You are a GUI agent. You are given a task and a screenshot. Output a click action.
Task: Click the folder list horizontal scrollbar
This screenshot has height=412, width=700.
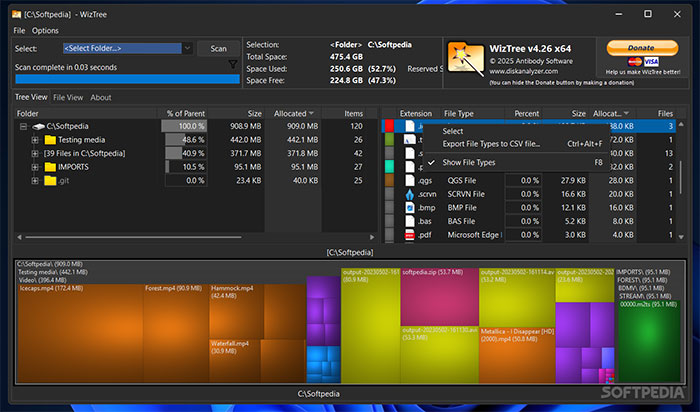[133, 237]
